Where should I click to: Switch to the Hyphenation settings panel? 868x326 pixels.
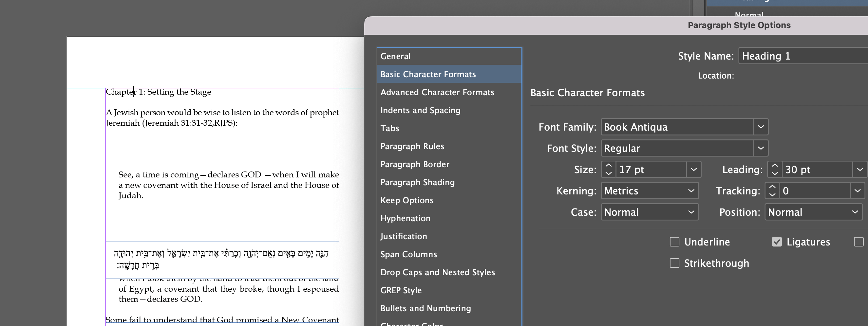pos(406,218)
